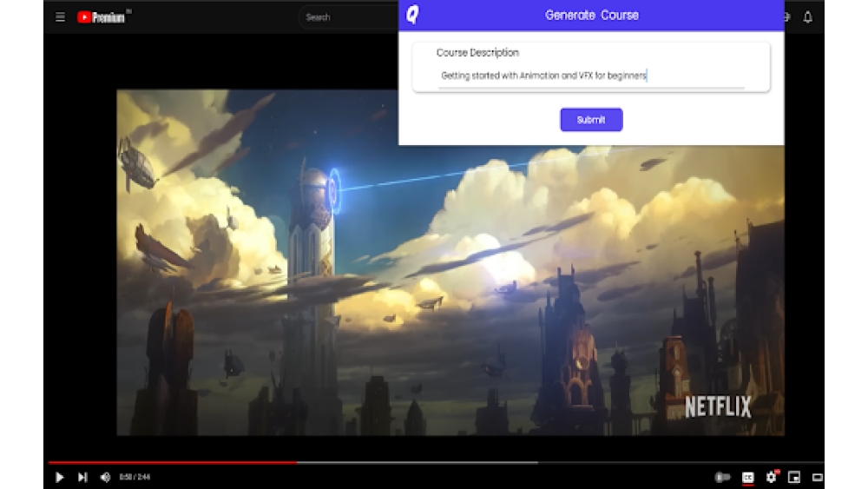Switch to theater mode
This screenshot has height=489, width=868.
click(x=817, y=477)
